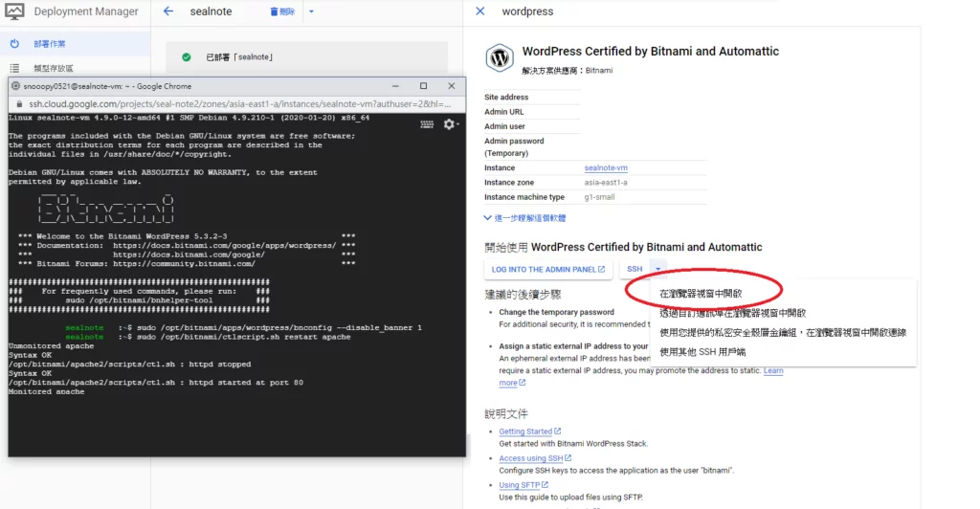Viewport: 980px width, 509px height.
Task: Click the Deployment Manager logo icon
Action: pos(14,11)
